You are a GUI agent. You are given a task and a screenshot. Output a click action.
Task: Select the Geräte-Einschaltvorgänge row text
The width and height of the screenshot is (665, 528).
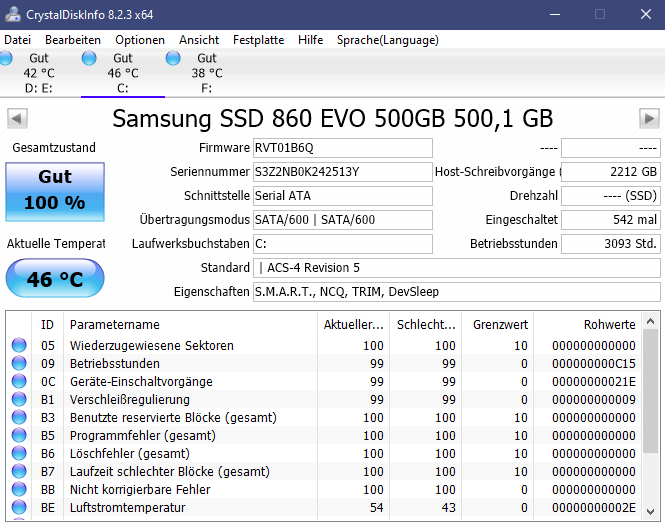pyautogui.click(x=141, y=382)
